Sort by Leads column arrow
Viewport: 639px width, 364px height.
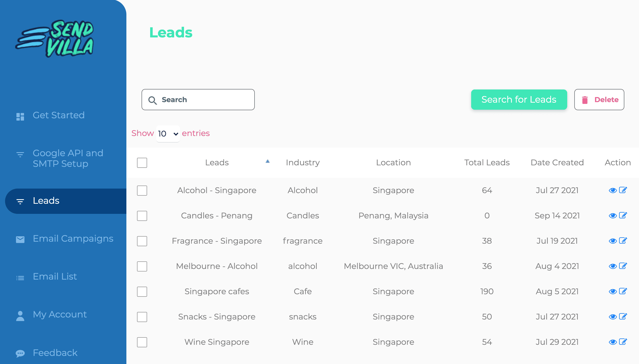(268, 161)
